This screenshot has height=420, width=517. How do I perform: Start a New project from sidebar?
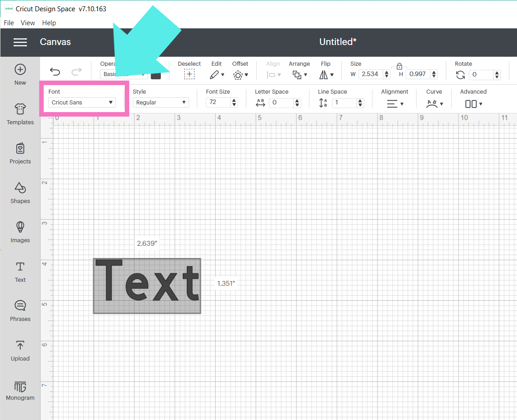20,74
